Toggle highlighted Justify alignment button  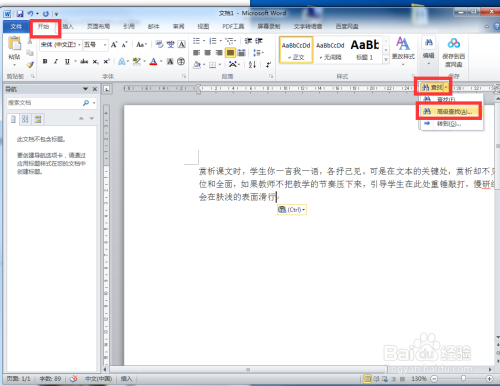(x=230, y=53)
